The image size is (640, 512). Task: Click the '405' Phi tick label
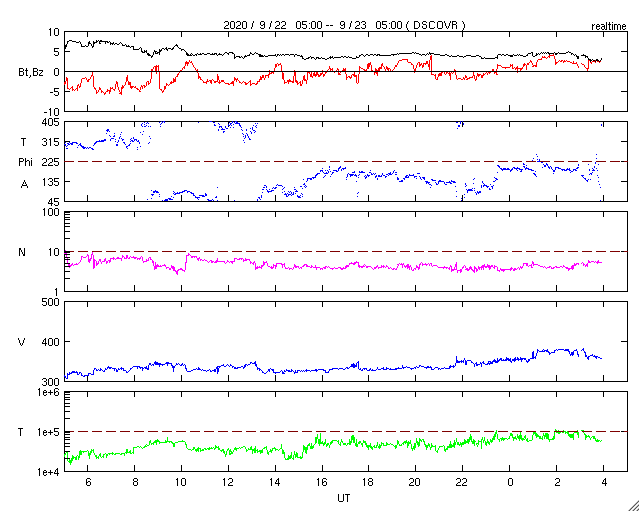tap(51, 122)
